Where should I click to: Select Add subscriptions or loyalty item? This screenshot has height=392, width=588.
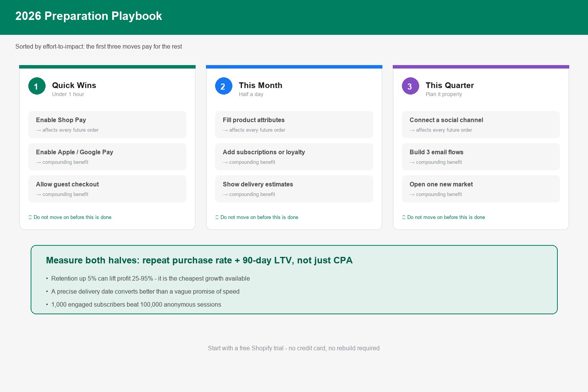coord(294,157)
